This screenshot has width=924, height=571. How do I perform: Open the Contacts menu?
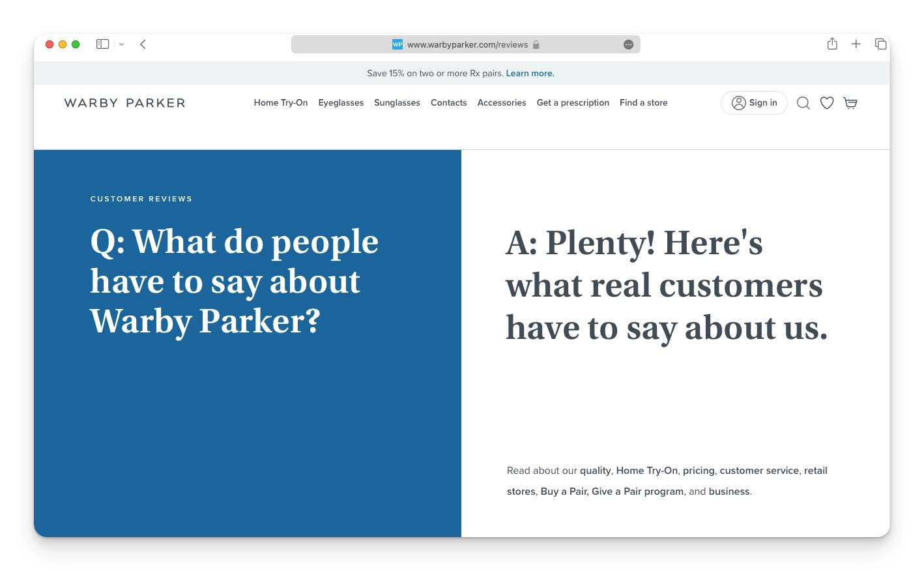[x=449, y=103]
